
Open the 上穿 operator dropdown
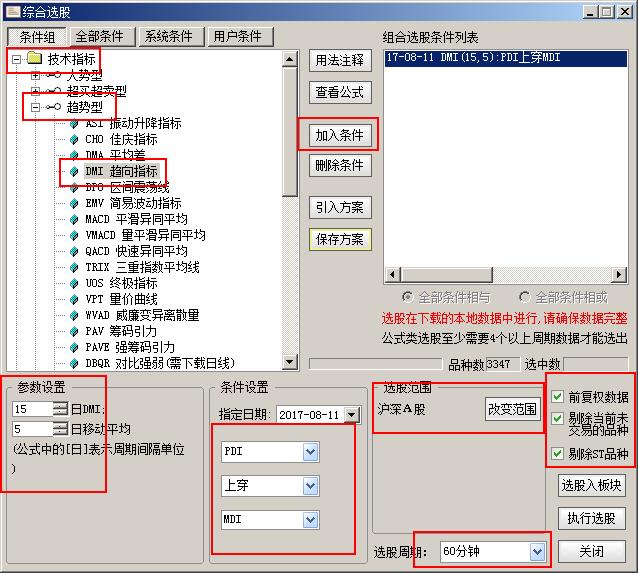310,486
